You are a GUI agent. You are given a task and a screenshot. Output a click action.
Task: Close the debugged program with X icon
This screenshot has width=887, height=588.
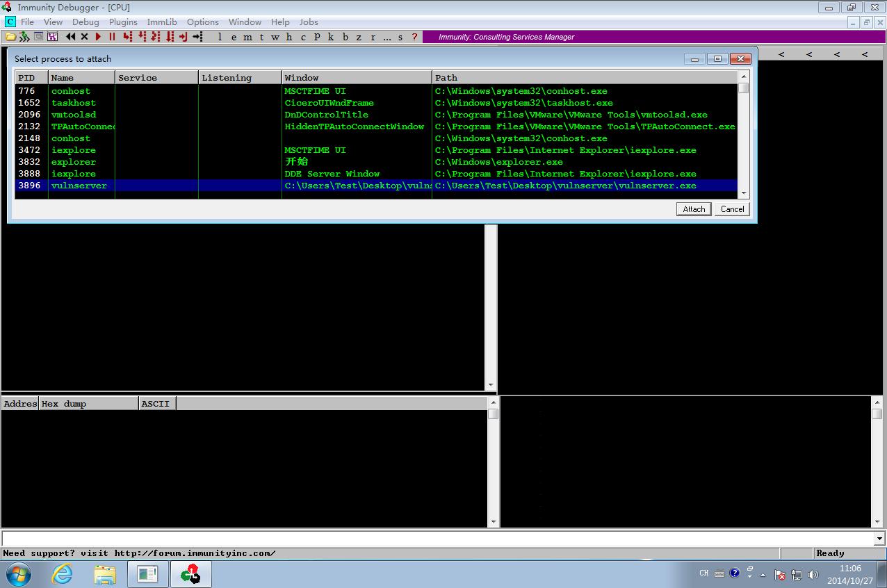click(x=85, y=37)
